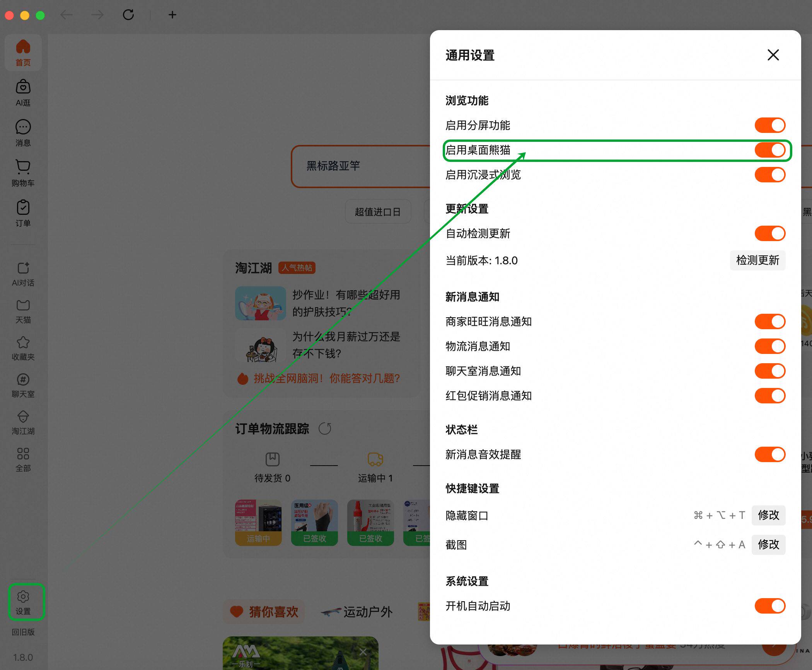Open 消息 messages
Screen dimensions: 812x670
(x=23, y=132)
